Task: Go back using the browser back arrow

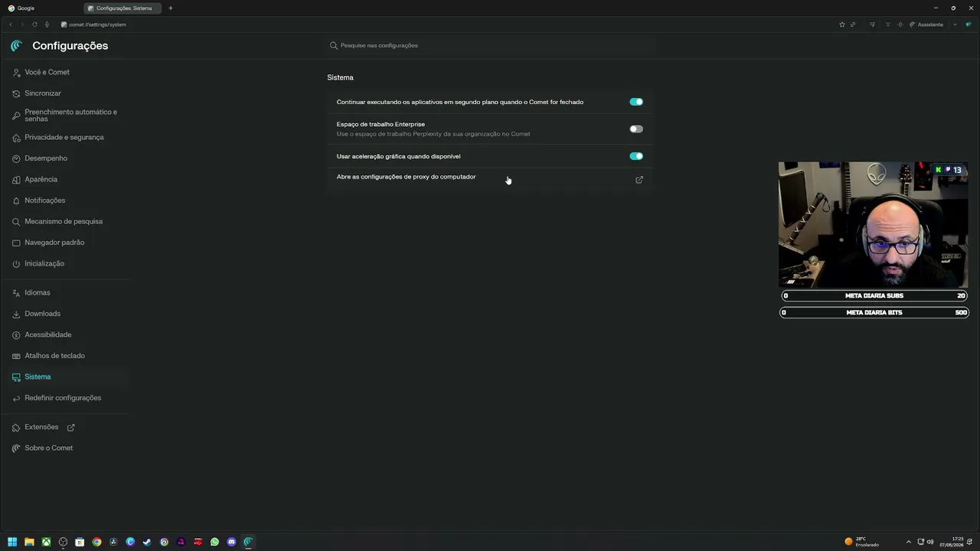Action: [x=11, y=24]
